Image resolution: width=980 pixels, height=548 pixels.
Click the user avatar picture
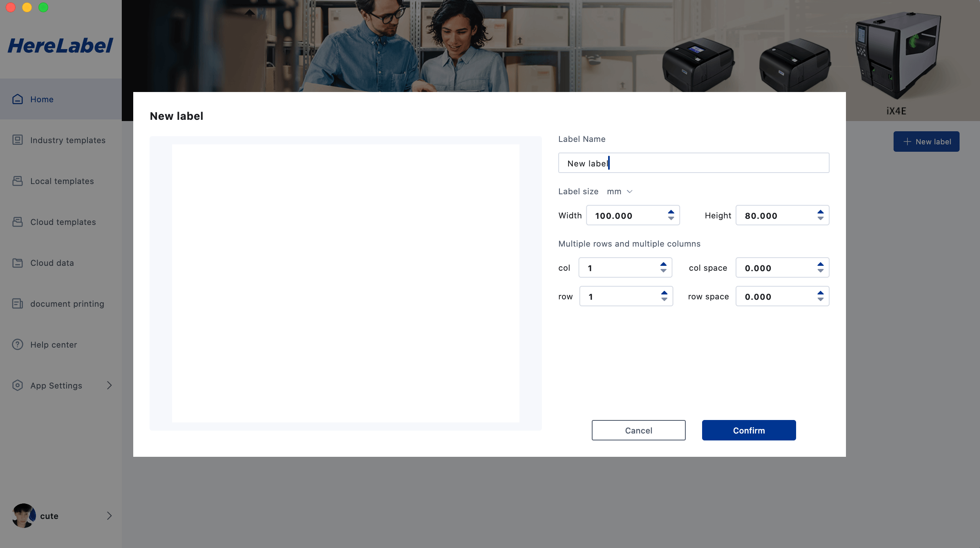(24, 516)
